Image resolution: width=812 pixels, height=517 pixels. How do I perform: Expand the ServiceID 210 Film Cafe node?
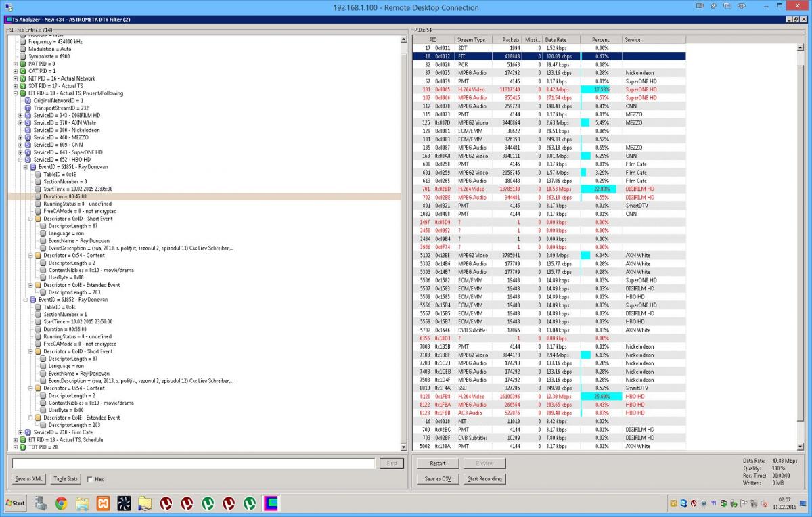point(20,432)
